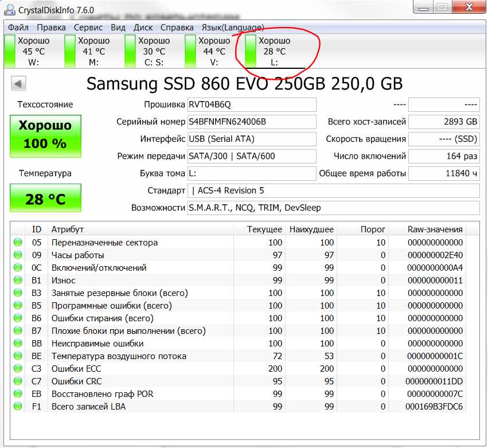
Task: Open the Файл menu
Action: tap(18, 28)
